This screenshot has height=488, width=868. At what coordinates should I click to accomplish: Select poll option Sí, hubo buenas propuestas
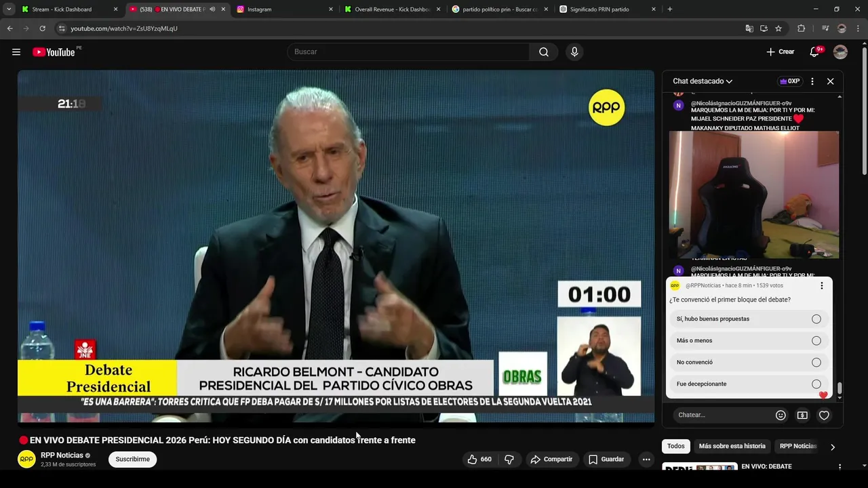pos(749,319)
